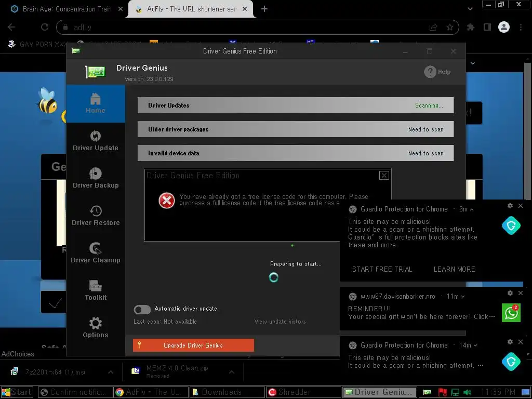532x399 pixels.
Task: Select the Driver Updates row
Action: coord(296,105)
